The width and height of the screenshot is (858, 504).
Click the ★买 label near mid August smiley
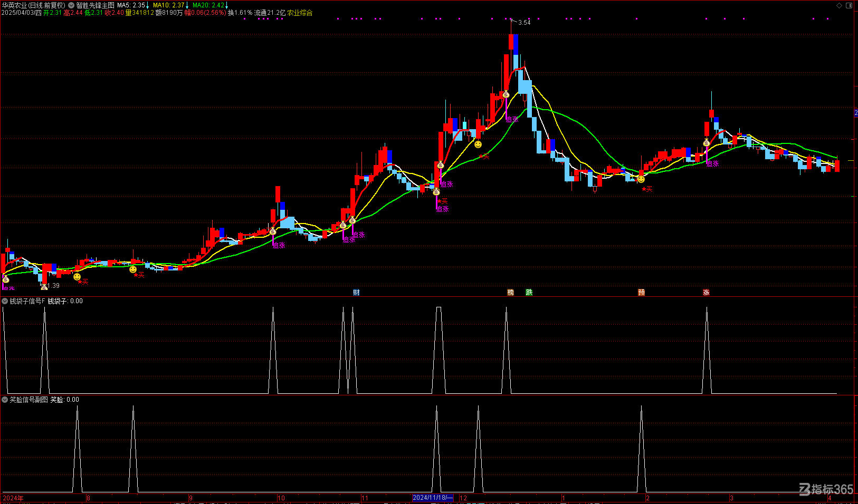point(139,275)
